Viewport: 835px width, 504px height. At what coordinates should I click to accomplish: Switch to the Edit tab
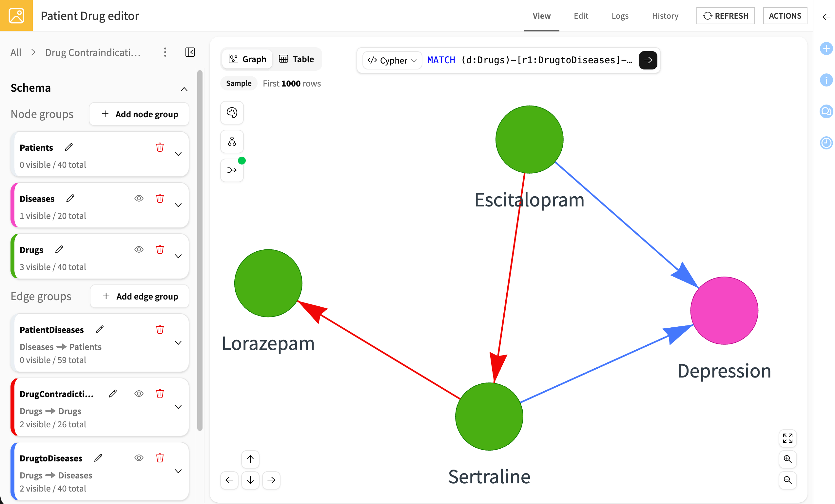[581, 16]
